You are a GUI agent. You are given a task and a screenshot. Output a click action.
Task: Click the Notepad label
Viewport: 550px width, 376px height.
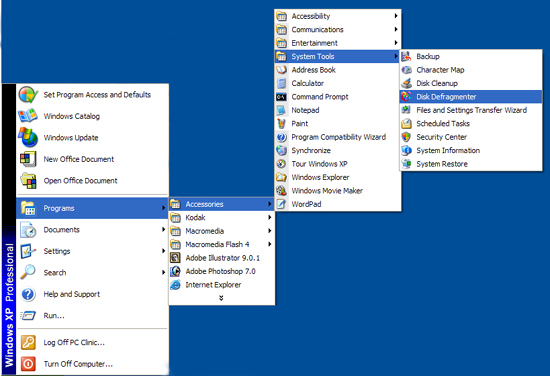click(x=305, y=110)
